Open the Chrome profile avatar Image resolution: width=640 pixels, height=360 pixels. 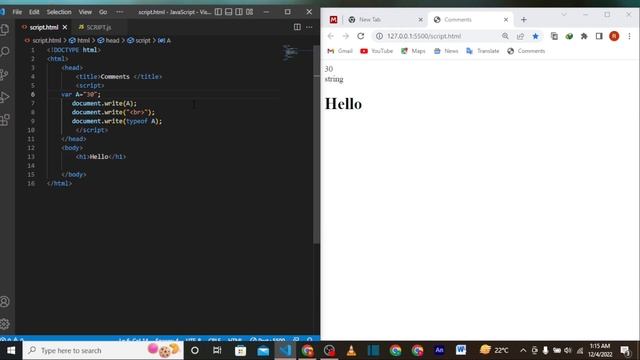614,36
